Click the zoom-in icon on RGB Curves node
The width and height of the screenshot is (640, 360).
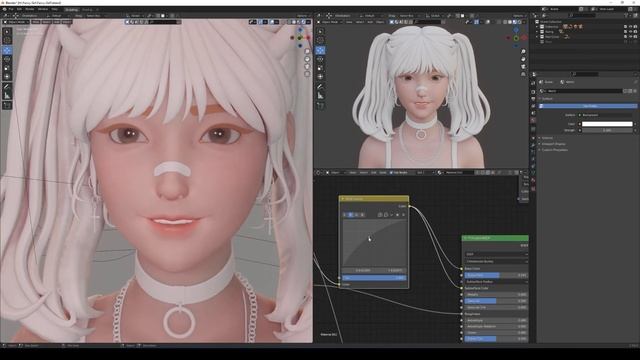pos(380,215)
